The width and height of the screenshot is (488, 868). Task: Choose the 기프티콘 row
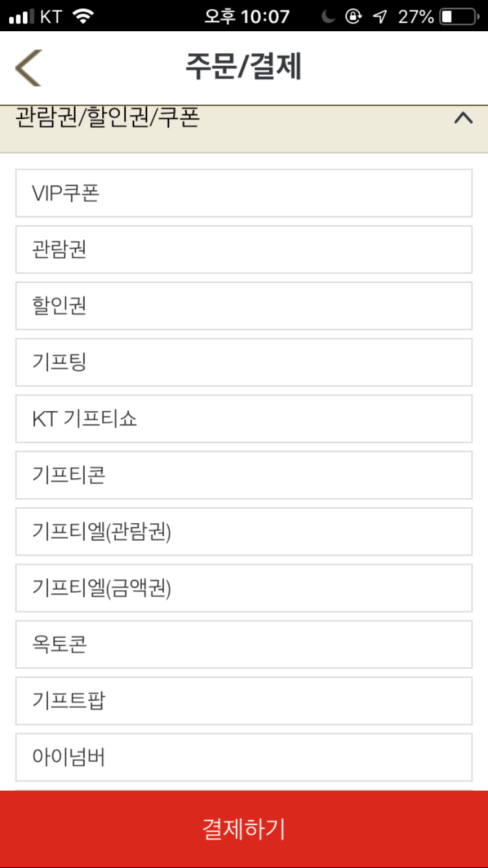click(x=243, y=475)
